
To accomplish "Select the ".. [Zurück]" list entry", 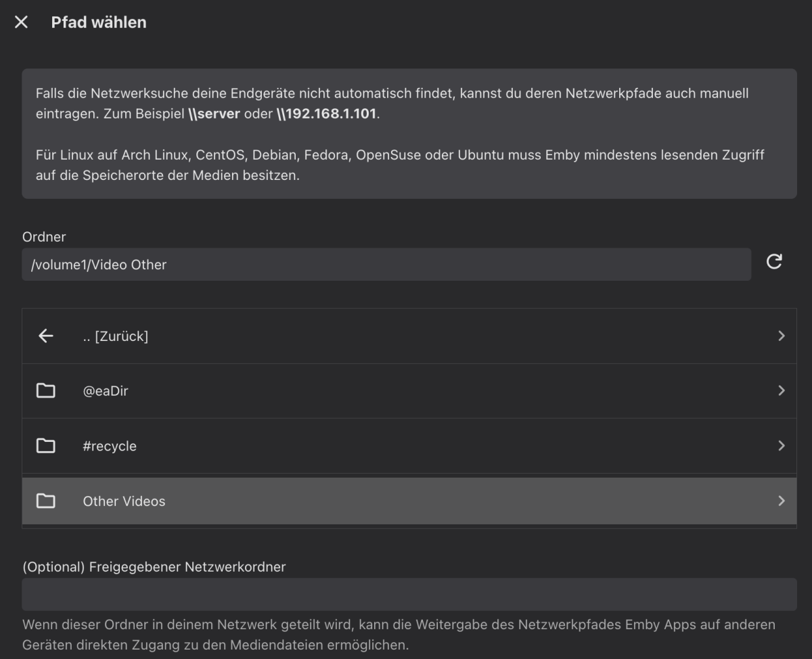I will [115, 336].
